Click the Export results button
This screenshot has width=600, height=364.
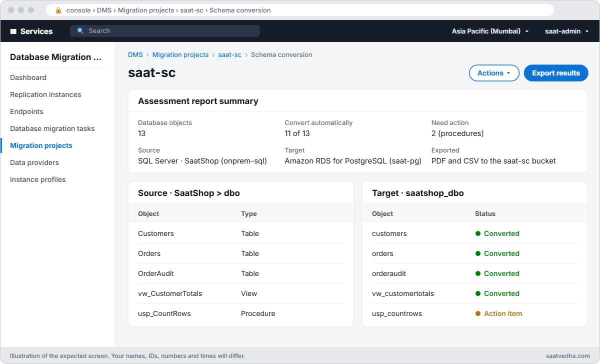(556, 73)
